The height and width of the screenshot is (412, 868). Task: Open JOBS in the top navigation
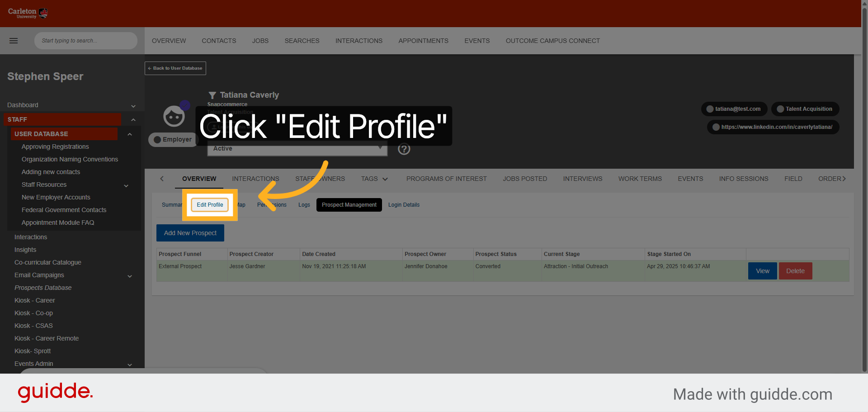pos(260,41)
